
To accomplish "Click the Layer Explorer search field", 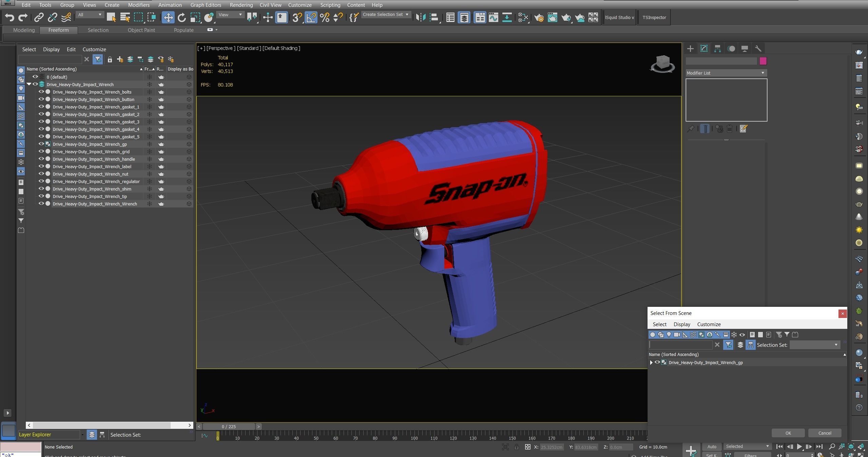I will pos(50,59).
